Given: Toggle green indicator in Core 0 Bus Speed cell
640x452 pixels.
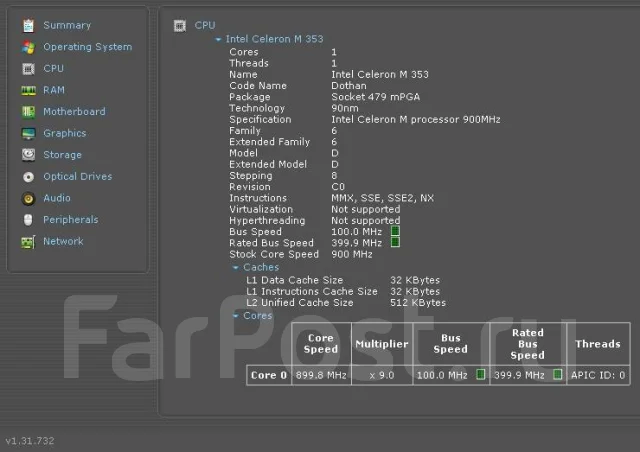Looking at the screenshot, I should coord(480,374).
